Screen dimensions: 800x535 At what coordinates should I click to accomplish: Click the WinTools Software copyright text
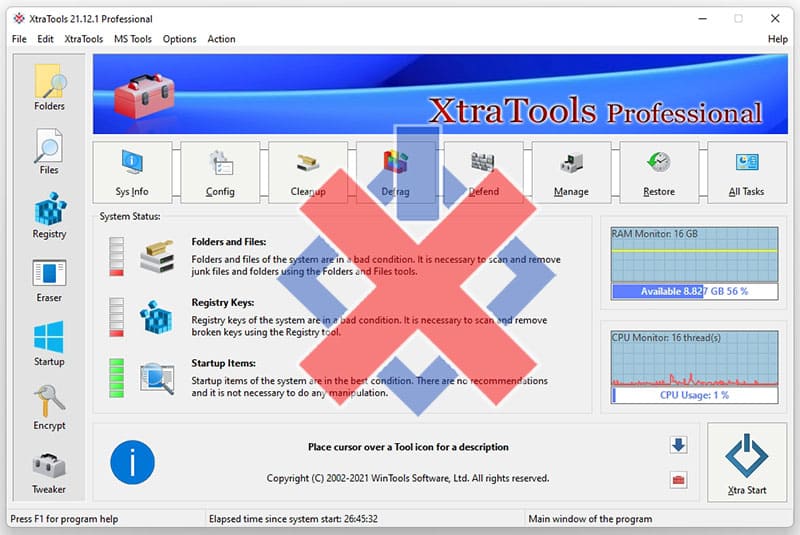tap(408, 478)
